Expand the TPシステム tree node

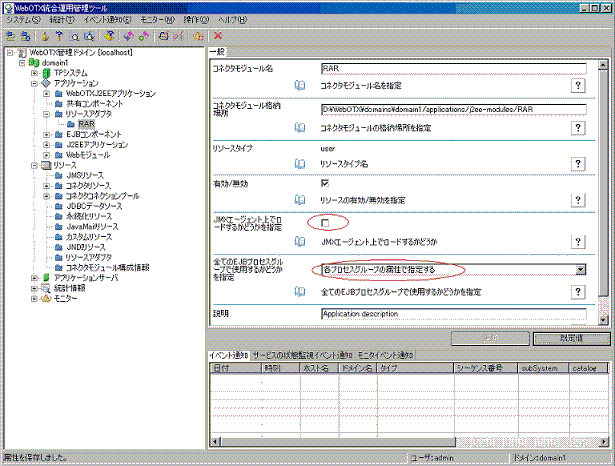click(x=34, y=73)
